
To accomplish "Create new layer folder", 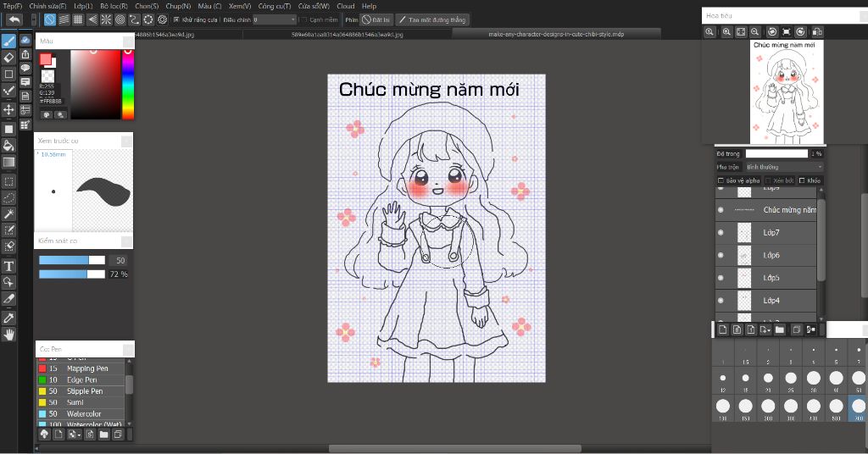I will coord(780,329).
